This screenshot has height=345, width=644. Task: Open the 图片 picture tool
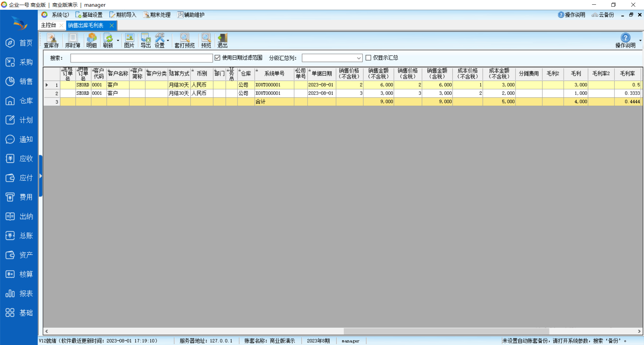[x=129, y=41]
